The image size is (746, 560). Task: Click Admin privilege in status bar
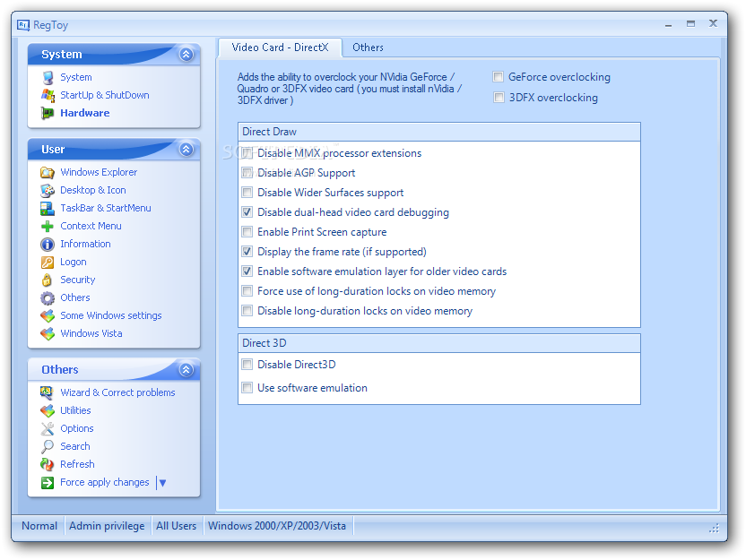pyautogui.click(x=107, y=526)
